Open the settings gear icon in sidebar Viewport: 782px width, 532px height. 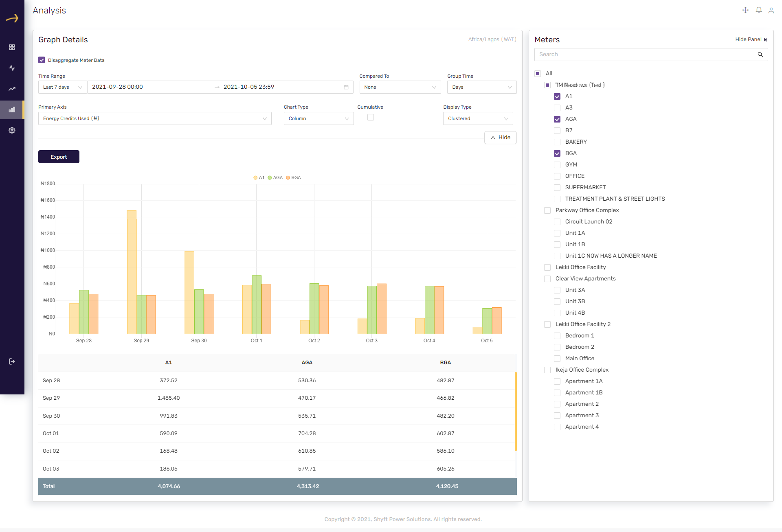12,130
